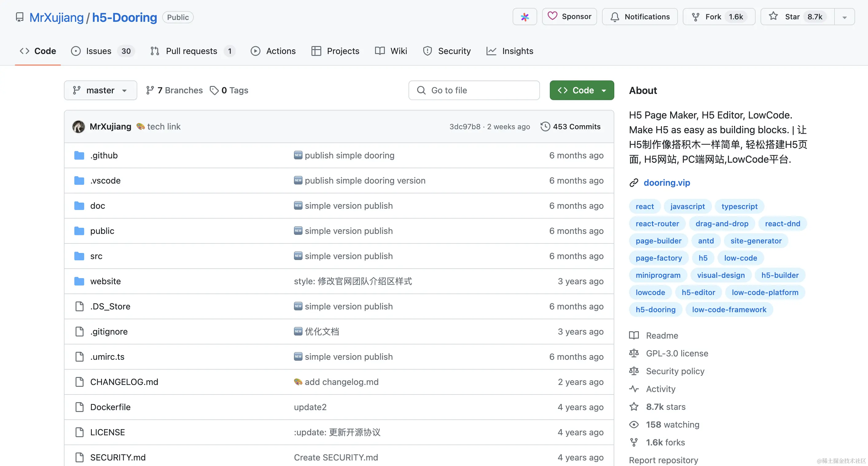This screenshot has height=466, width=868.
Task: Click the page-builder topic tag
Action: click(x=659, y=241)
